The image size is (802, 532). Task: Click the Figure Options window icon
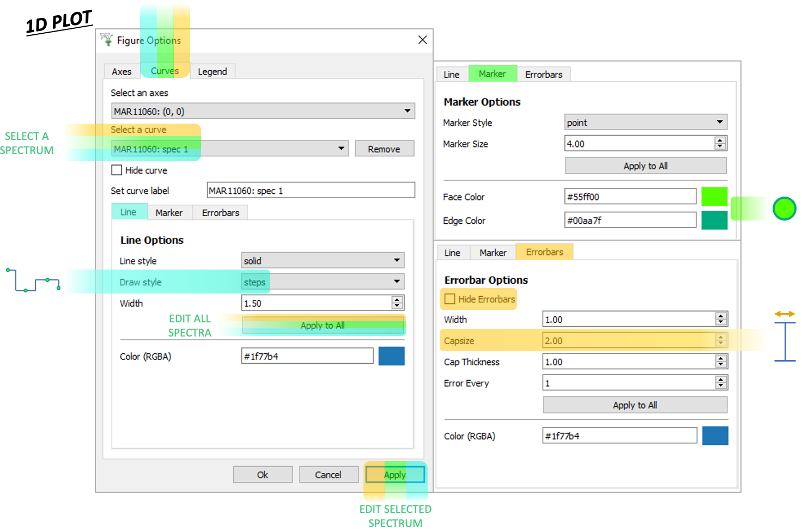107,40
